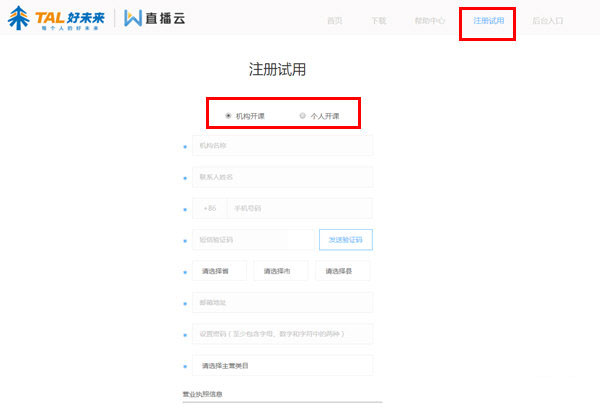Click the 邮箱地址 input field
The height and width of the screenshot is (409, 600).
282,302
